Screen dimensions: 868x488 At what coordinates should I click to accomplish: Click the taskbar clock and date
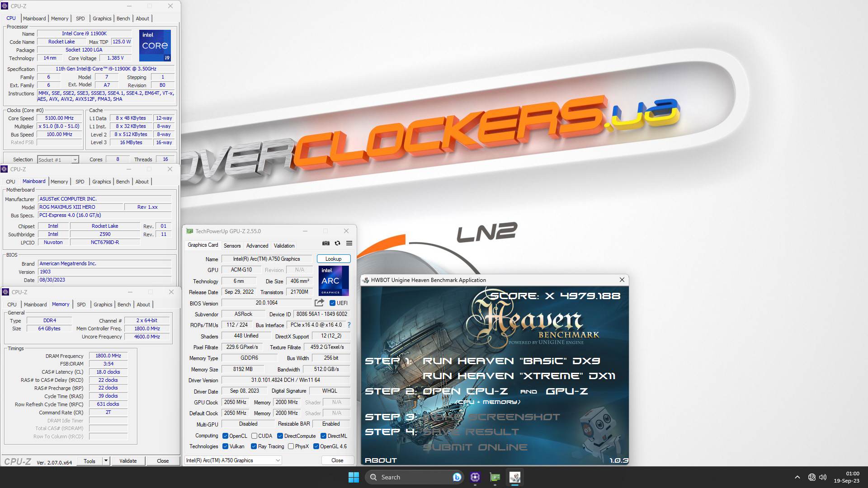pos(846,477)
